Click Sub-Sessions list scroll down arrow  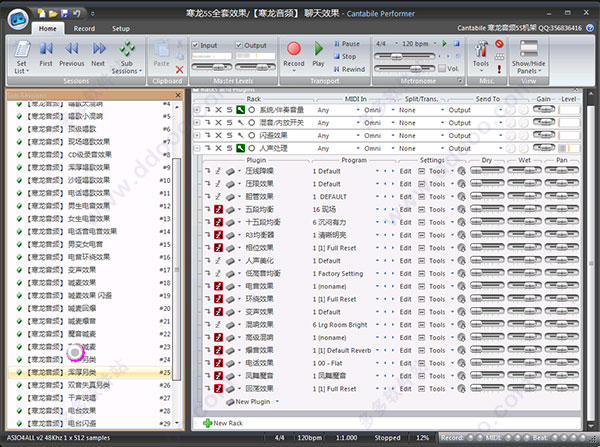click(x=177, y=423)
